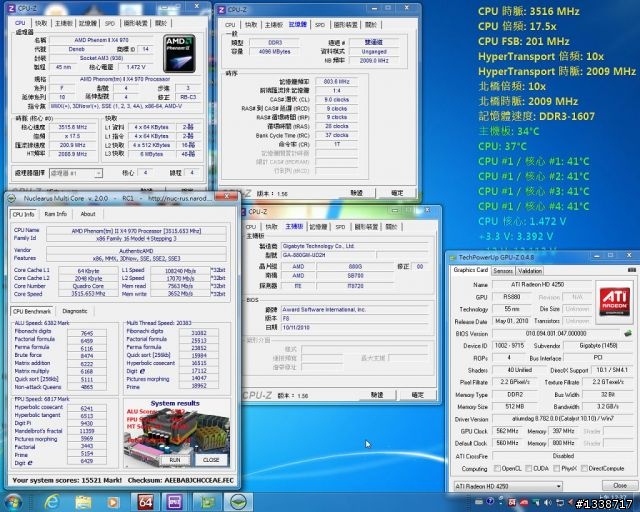The width and height of the screenshot is (640, 512).
Task: Click the RUN button in Nuclearus
Action: point(175,460)
